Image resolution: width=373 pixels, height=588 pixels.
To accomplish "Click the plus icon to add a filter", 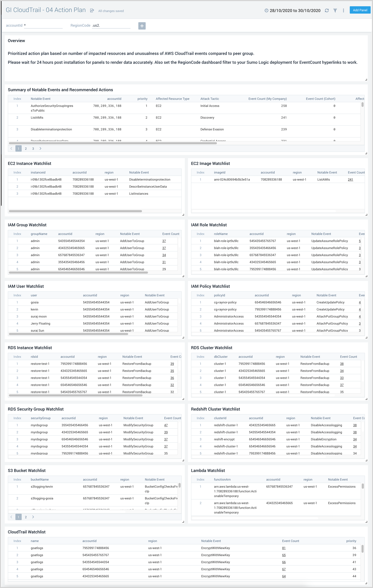I will [142, 26].
